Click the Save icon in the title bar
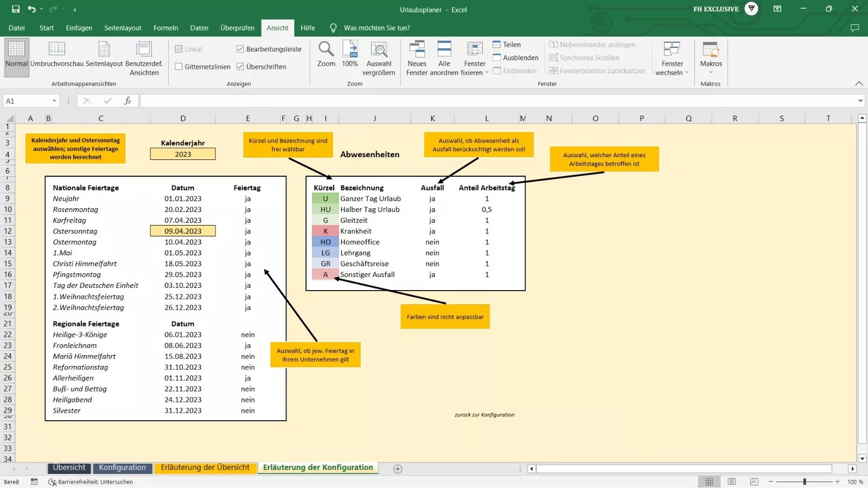Viewport: 868px width, 488px height. coord(16,9)
